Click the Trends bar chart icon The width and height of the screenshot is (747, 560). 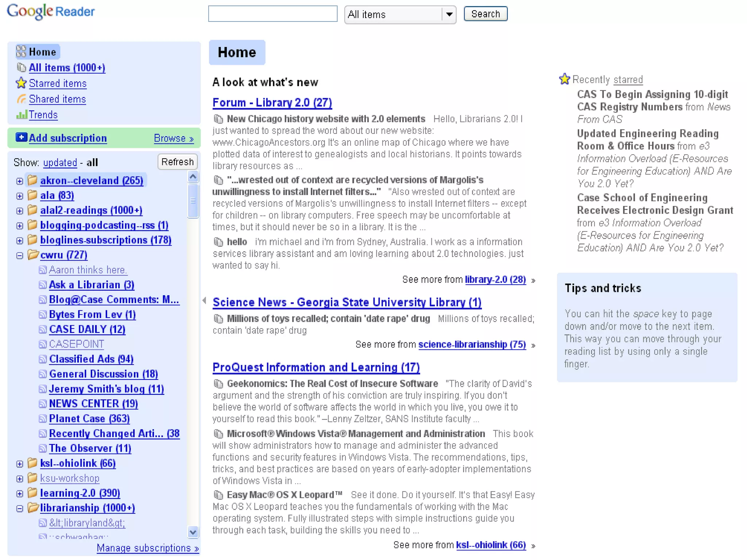tap(22, 115)
